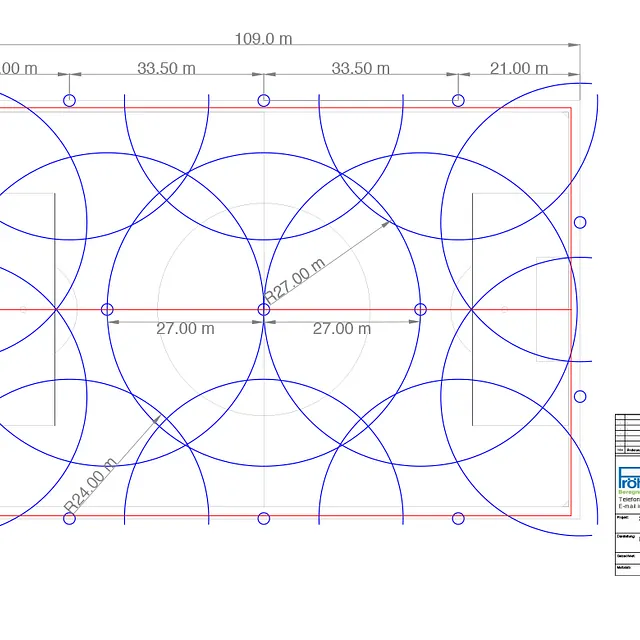
Task: Select the right 33.50 m dimension text
Action: 360,69
